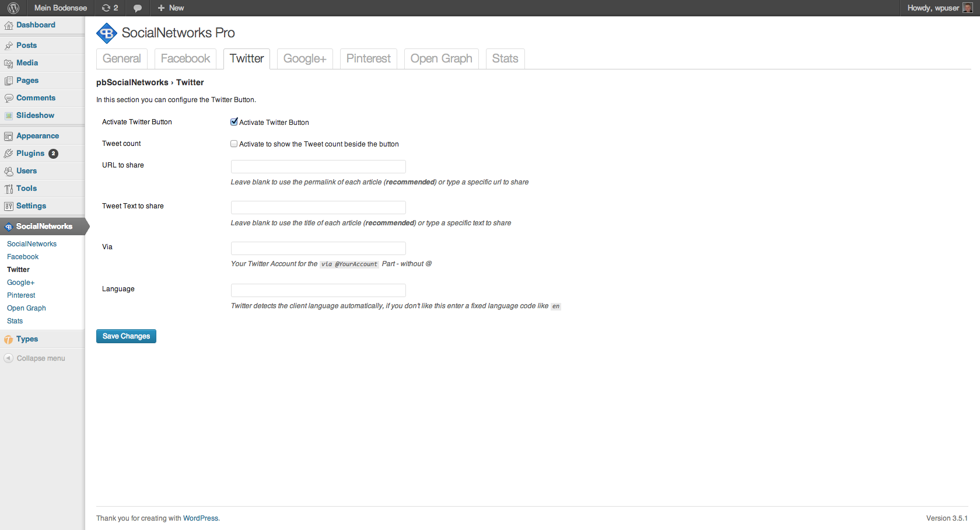Viewport: 980px width, 530px height.
Task: Open Media menu in sidebar
Action: (27, 63)
